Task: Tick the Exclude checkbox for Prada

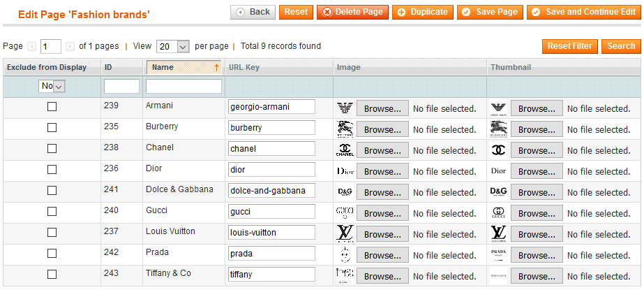Action: (52, 254)
